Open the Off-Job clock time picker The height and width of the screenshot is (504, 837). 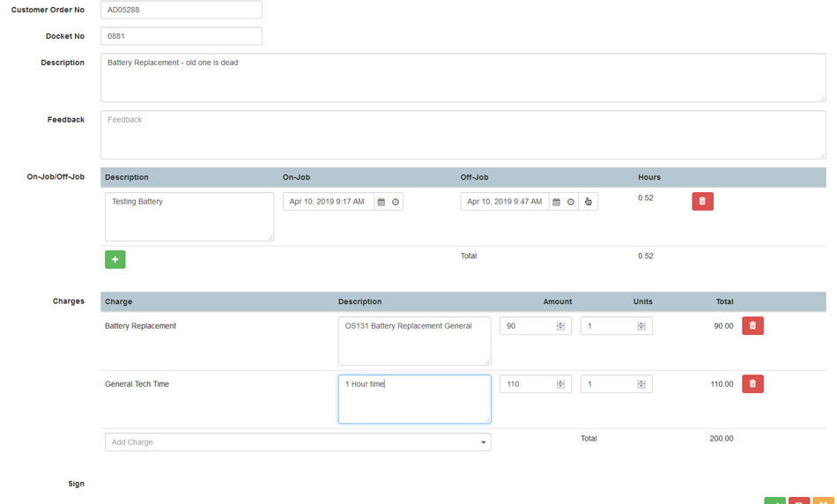(x=571, y=202)
